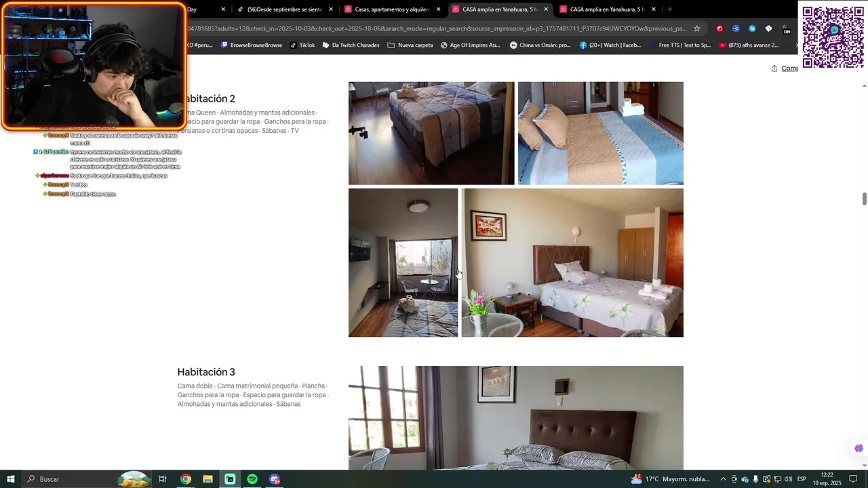The image size is (868, 488).
Task: Switch to 'Casas, apartamentos y alquileres' tab
Action: click(392, 9)
